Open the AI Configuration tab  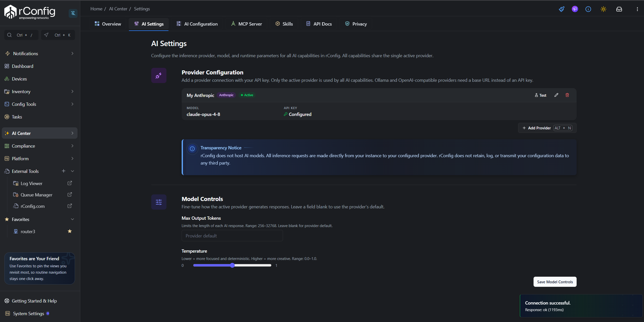click(197, 24)
